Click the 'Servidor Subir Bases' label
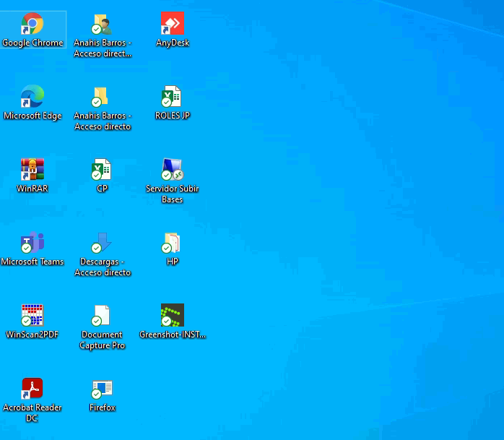504x440 pixels. [x=173, y=194]
